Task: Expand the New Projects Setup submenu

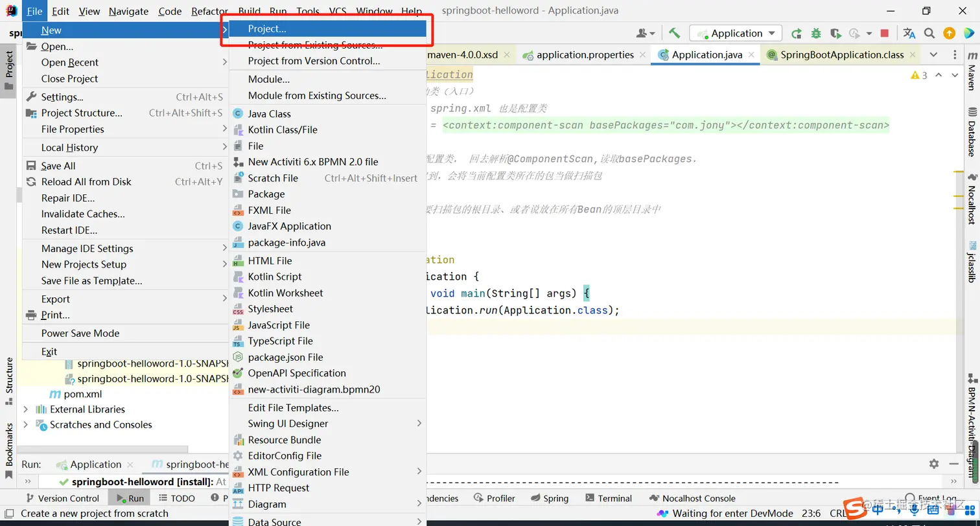Action: coord(125,264)
